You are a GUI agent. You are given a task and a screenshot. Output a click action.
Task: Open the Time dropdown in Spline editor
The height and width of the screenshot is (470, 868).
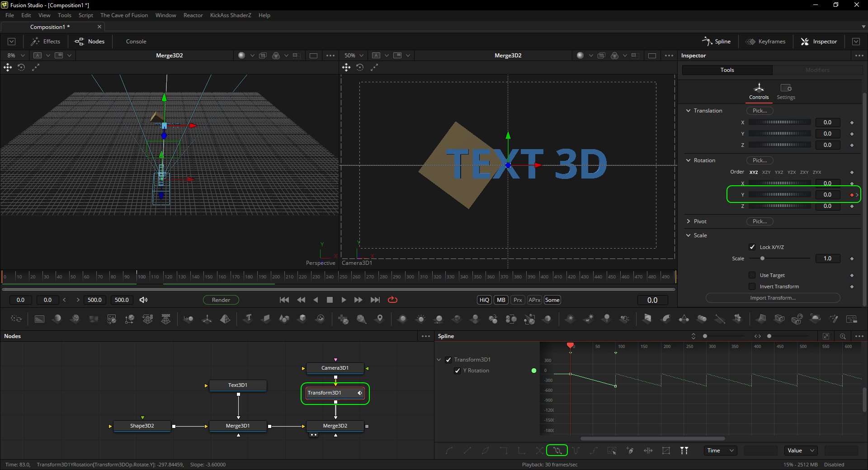point(720,451)
